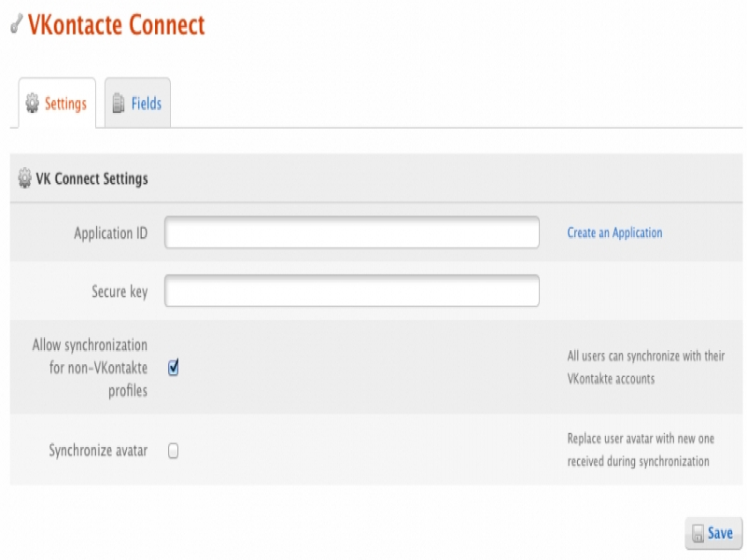This screenshot has height=560, width=747.
Task: Follow the Create an Application link
Action: point(614,232)
